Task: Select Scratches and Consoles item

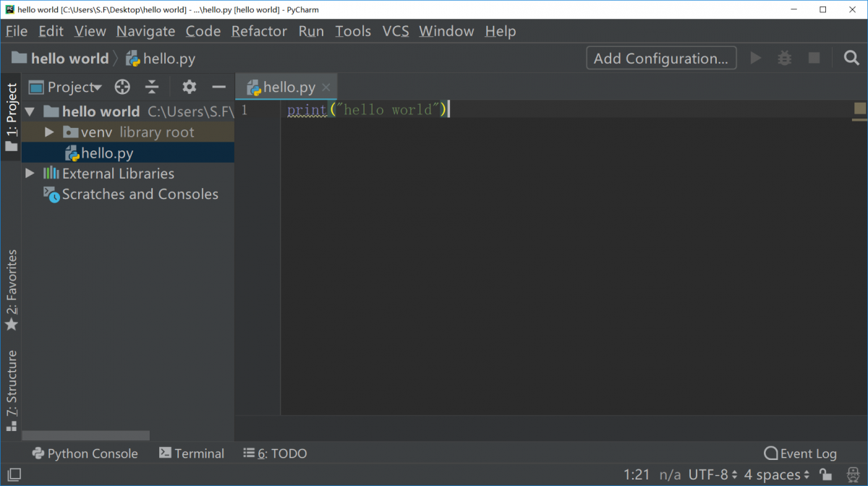Action: (x=128, y=194)
